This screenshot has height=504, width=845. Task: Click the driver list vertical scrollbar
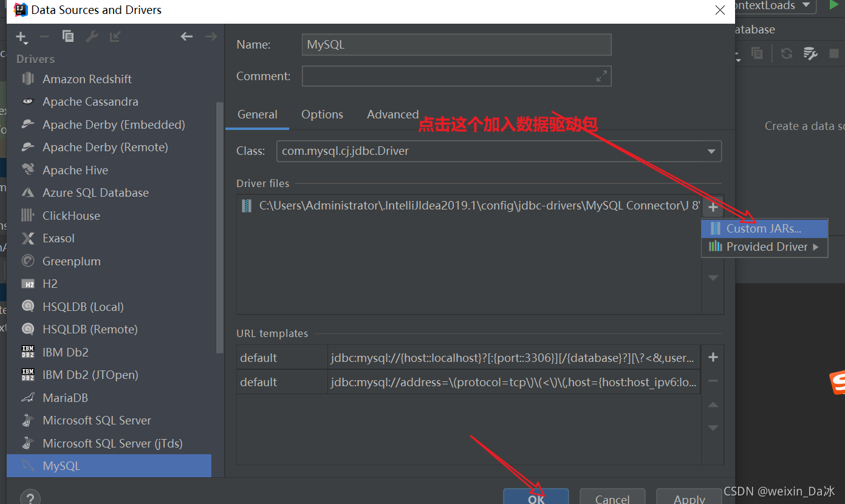[220, 228]
